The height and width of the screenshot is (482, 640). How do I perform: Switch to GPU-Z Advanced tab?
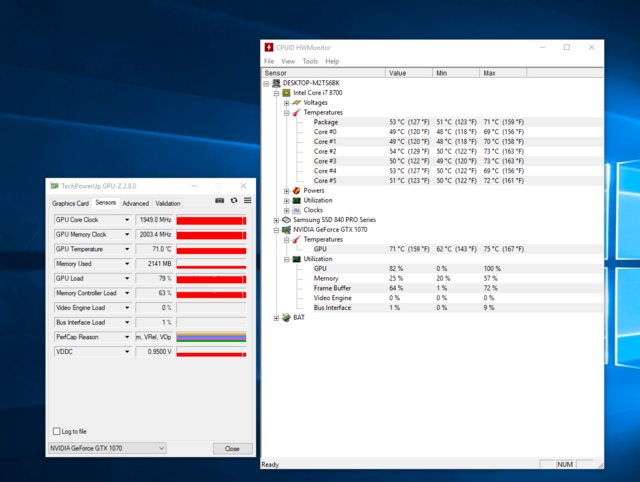136,203
